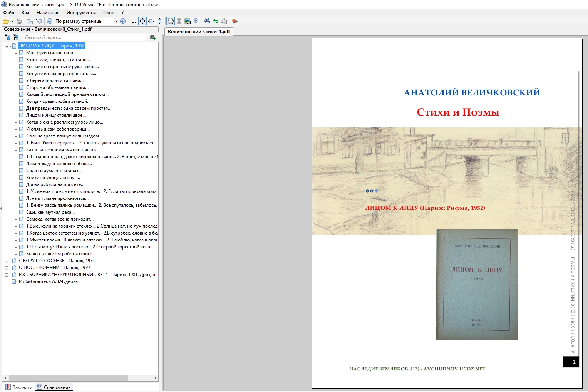This screenshot has height=392, width=588.
Task: Zoom in with the plus icon
Action: pyautogui.click(x=123, y=21)
